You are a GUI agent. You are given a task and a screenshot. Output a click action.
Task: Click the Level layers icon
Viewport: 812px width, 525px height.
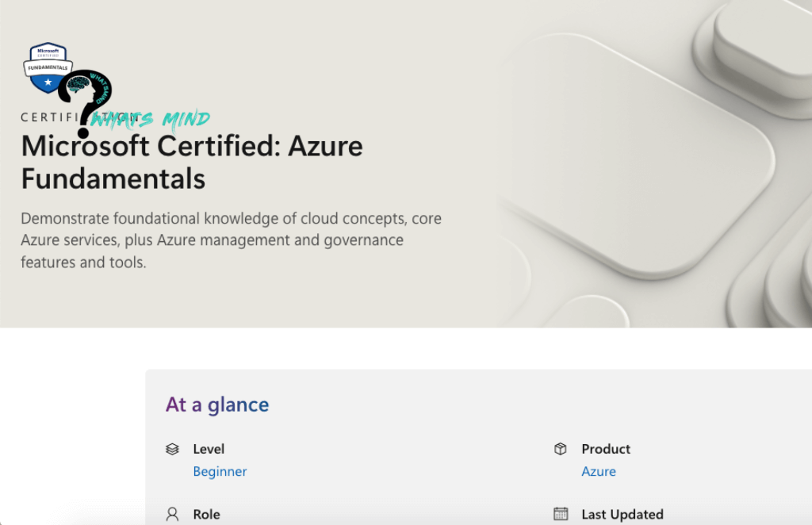[x=172, y=449]
